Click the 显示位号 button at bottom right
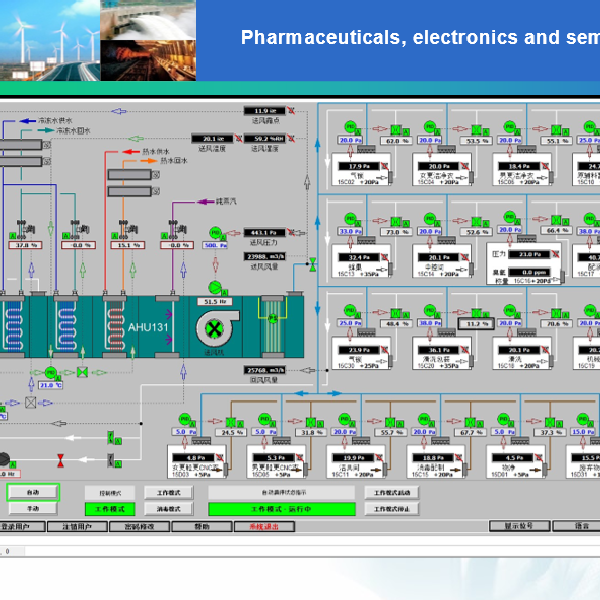 click(518, 526)
